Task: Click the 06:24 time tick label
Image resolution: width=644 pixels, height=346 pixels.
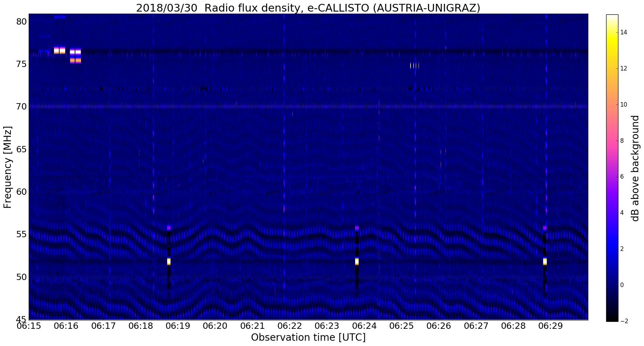Action: [364, 326]
